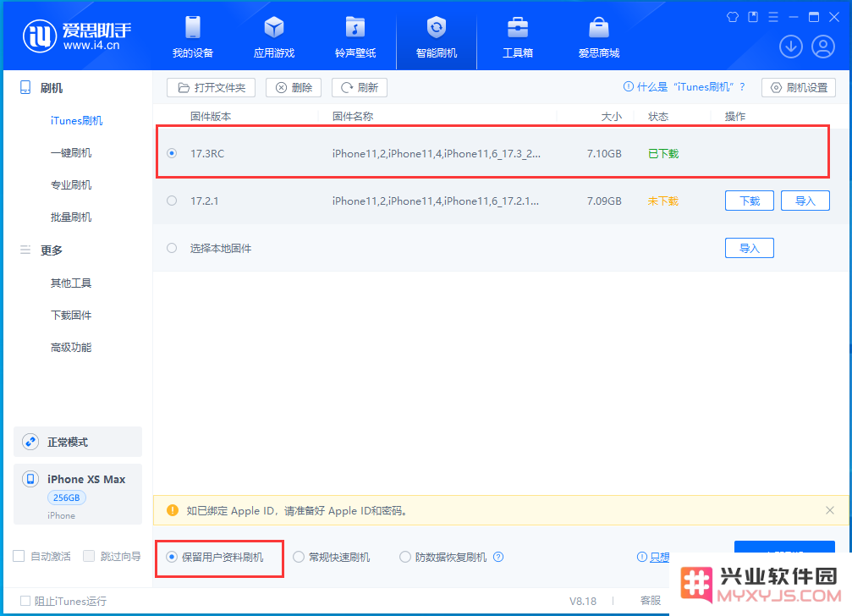Open 一键刷机 in the sidebar
This screenshot has width=852, height=616.
coord(71,152)
